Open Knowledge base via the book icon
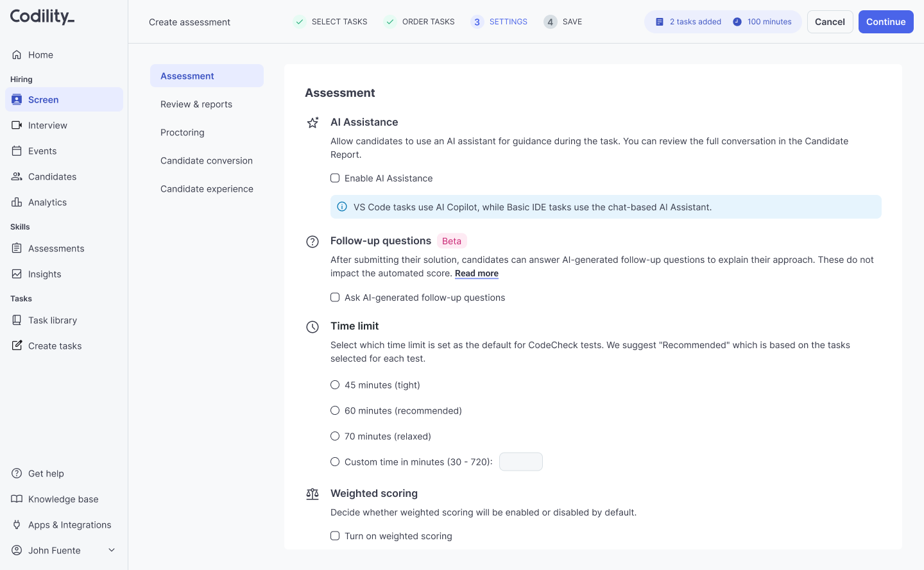Screen dimensions: 924x570 click(15, 499)
